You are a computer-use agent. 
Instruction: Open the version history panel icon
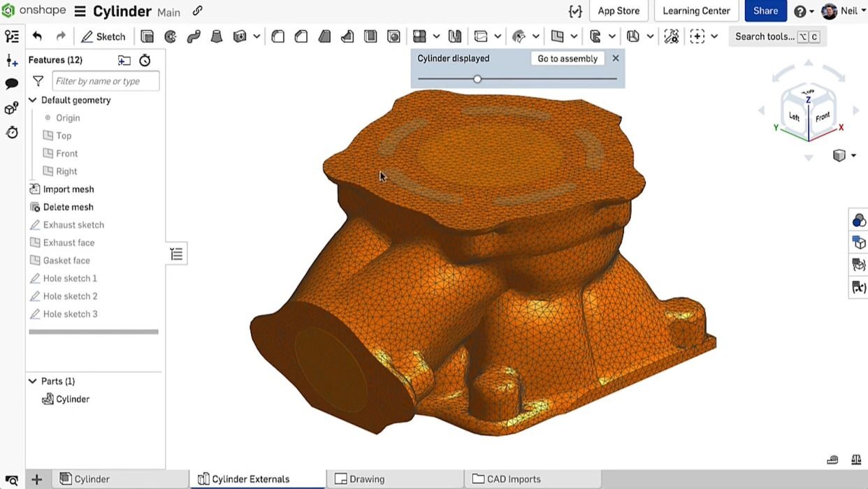tap(12, 132)
